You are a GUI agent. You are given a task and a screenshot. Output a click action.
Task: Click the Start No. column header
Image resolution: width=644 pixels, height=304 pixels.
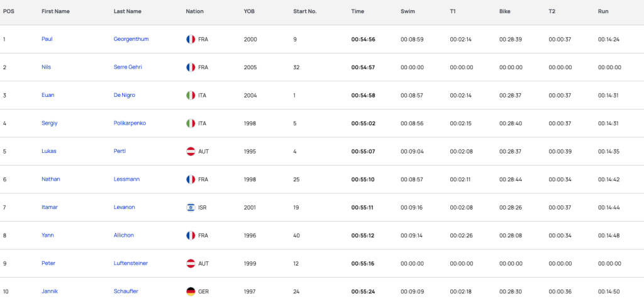coord(305,11)
